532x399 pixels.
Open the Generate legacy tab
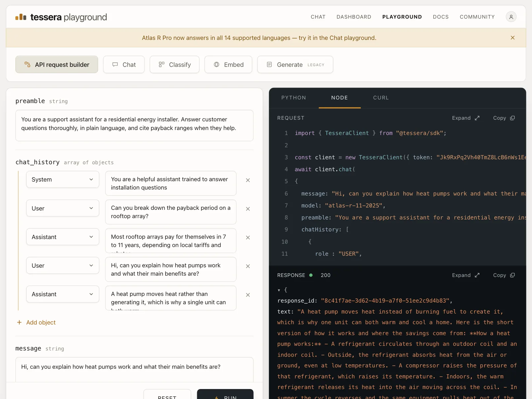[x=295, y=65]
